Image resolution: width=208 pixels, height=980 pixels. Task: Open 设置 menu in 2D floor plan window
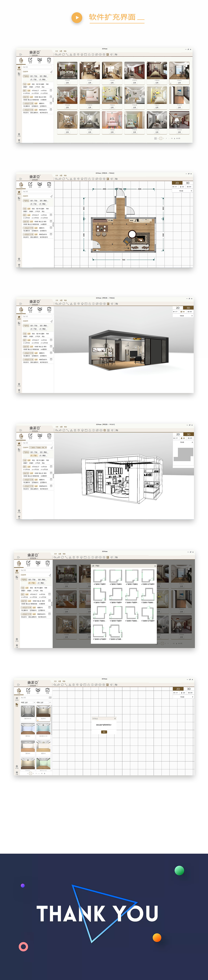pos(61,175)
